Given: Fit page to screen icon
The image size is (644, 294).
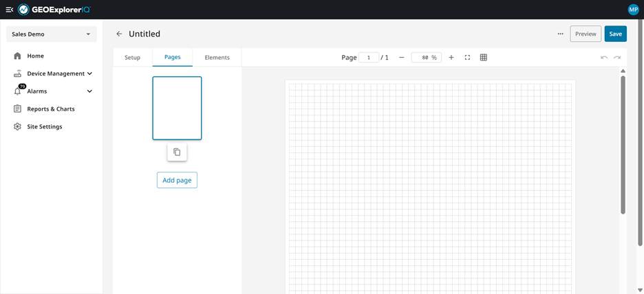Looking at the screenshot, I should pyautogui.click(x=467, y=58).
